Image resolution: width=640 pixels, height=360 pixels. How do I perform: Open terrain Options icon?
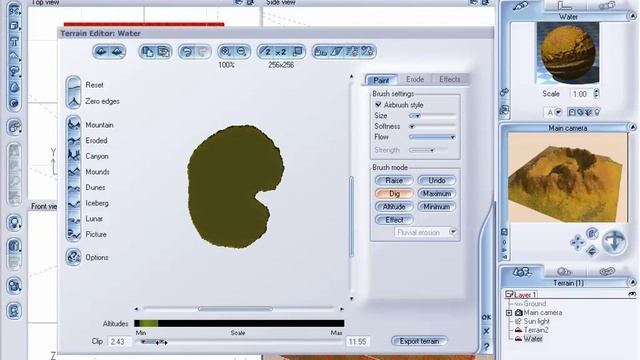(73, 257)
